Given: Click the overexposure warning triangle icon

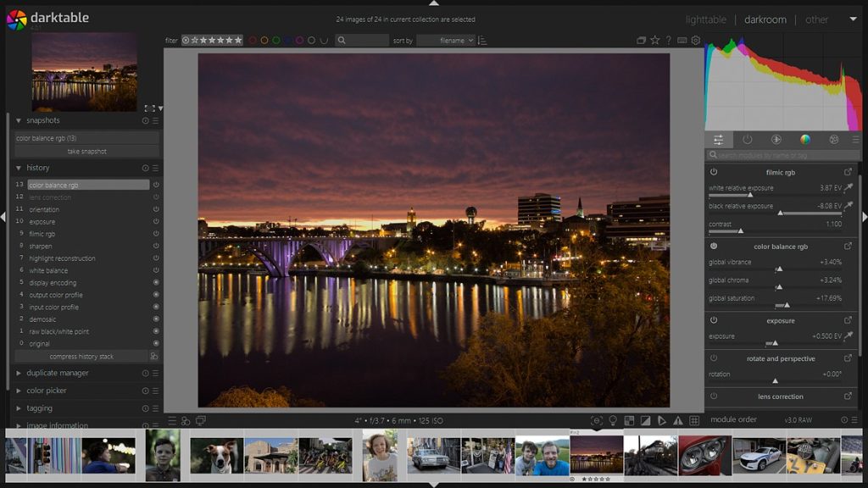Looking at the screenshot, I should click(x=678, y=419).
